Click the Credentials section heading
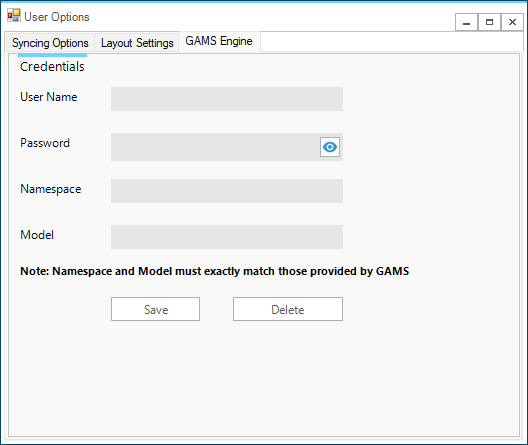The height and width of the screenshot is (445, 528). click(x=52, y=67)
